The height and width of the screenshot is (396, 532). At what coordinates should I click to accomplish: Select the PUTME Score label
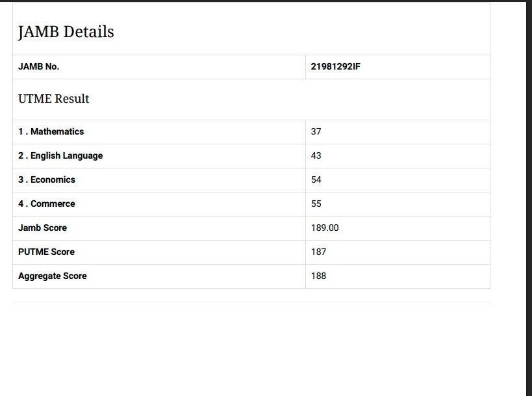coord(47,252)
